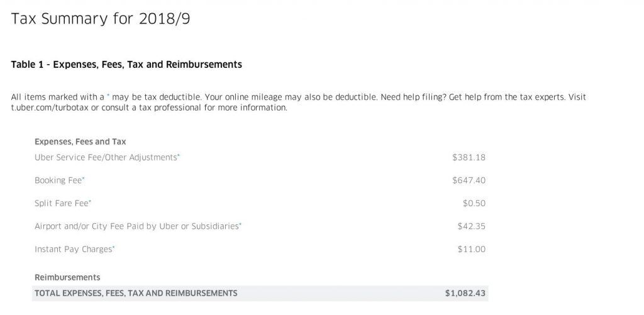Select the $1,082.43 total amount
The height and width of the screenshot is (315, 644).
tap(465, 293)
